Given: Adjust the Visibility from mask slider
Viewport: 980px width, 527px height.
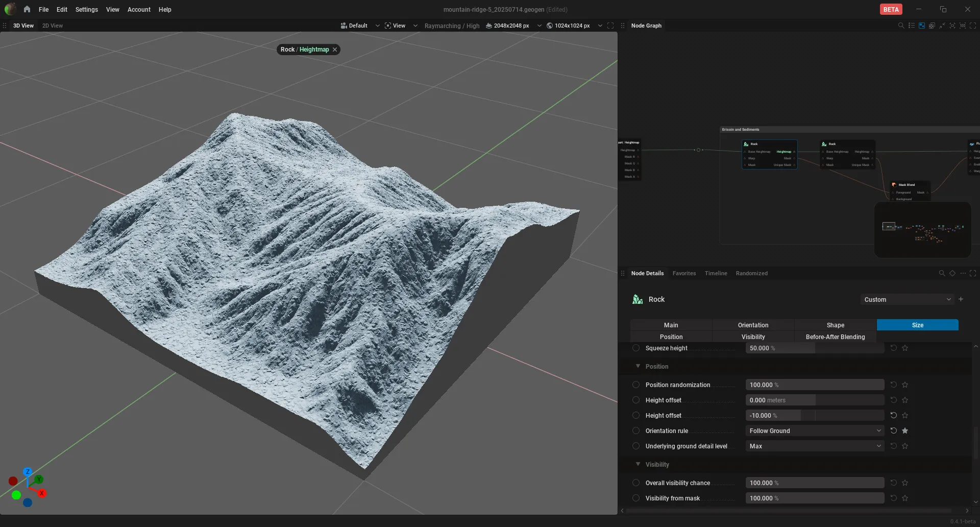Looking at the screenshot, I should (x=815, y=498).
